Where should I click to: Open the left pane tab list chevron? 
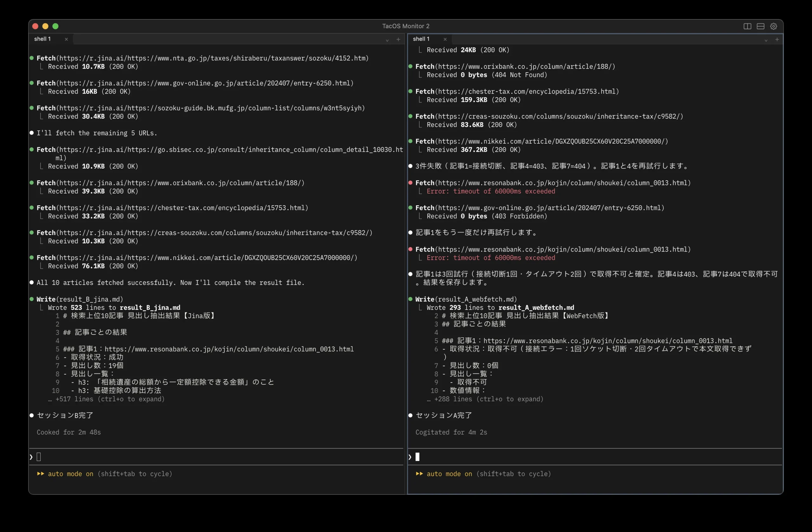(387, 40)
